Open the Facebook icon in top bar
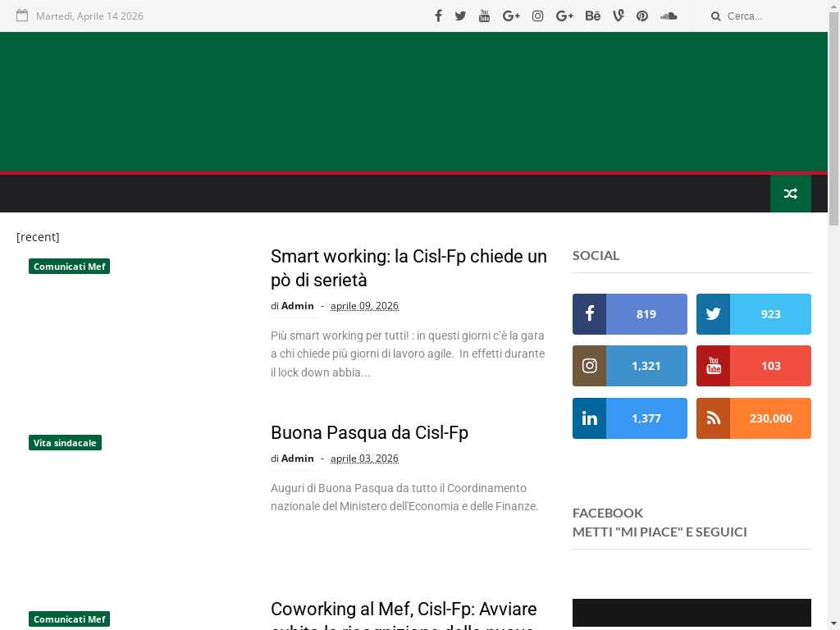 [438, 16]
